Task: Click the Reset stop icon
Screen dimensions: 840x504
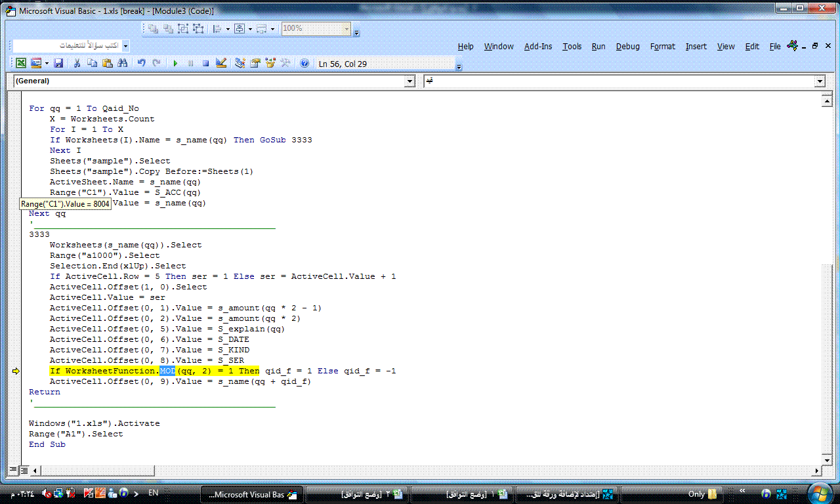Action: coord(205,64)
